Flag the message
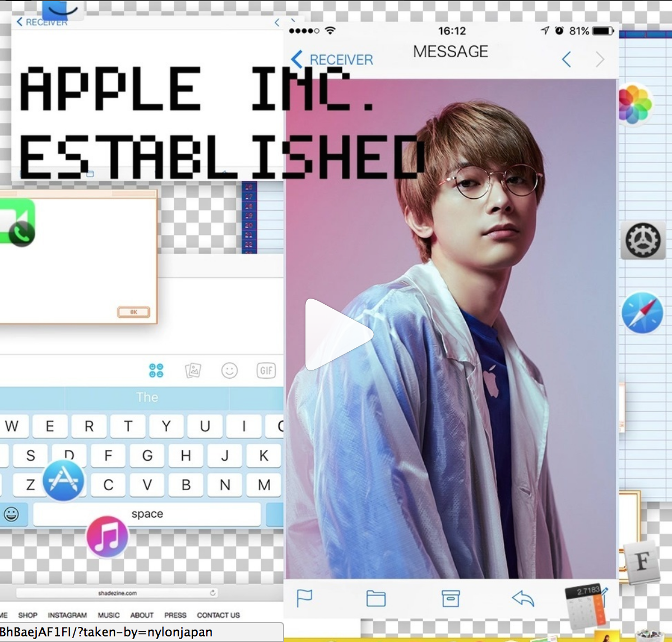This screenshot has width=672, height=642. (304, 598)
